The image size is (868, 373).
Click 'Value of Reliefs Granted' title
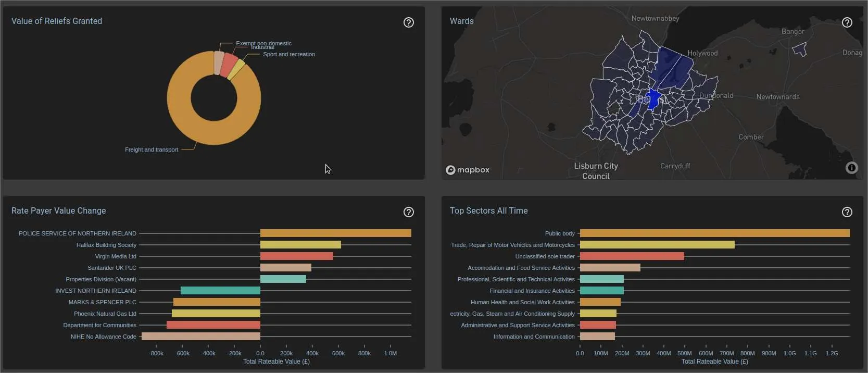click(57, 21)
